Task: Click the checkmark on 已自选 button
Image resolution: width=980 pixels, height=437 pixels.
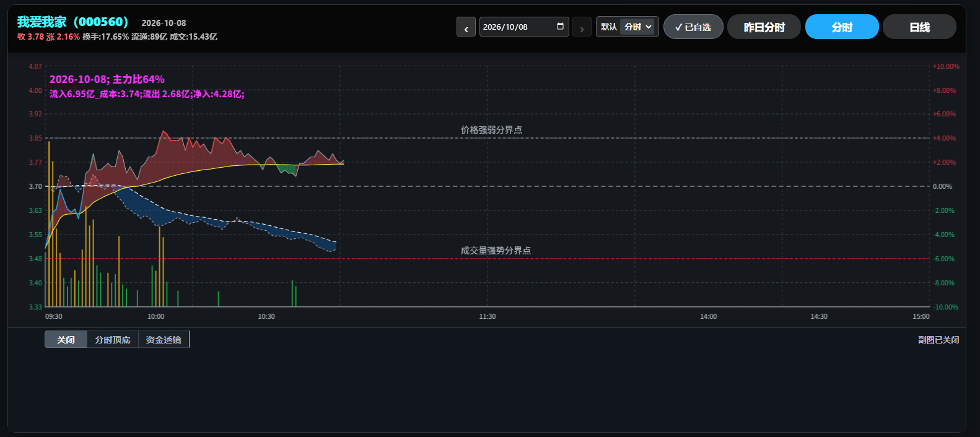Action: pyautogui.click(x=679, y=27)
